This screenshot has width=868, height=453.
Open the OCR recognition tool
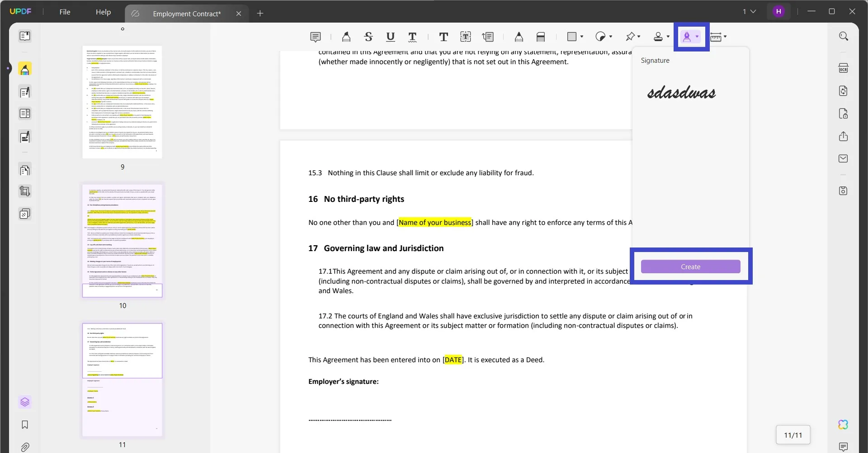843,68
